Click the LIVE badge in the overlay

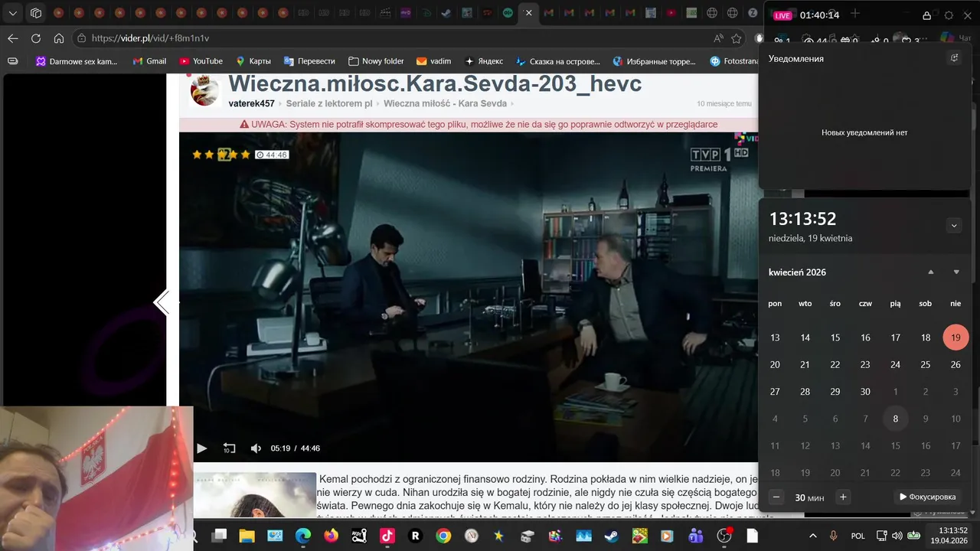coord(782,15)
